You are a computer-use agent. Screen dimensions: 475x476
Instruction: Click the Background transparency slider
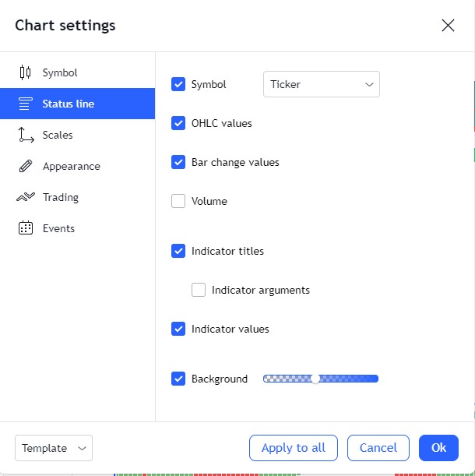[321, 379]
